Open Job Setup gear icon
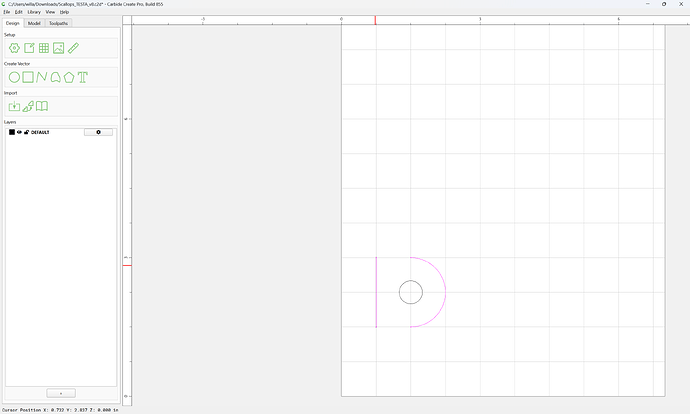 [15, 48]
